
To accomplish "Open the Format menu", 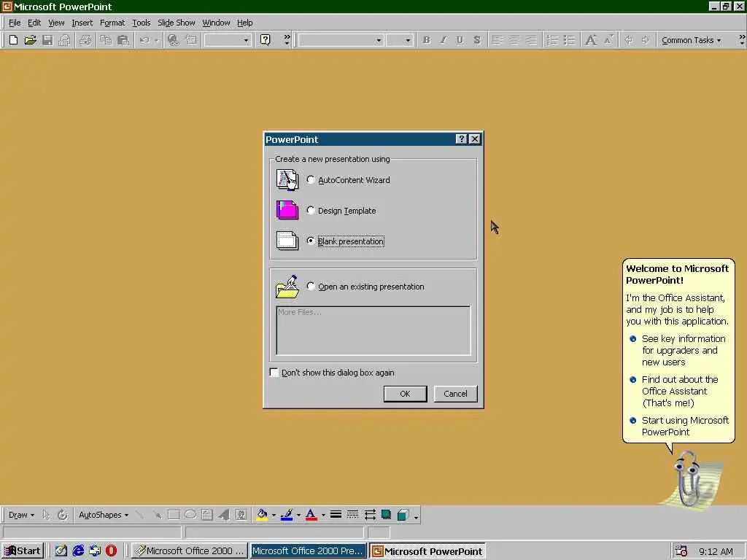I will 112,23.
